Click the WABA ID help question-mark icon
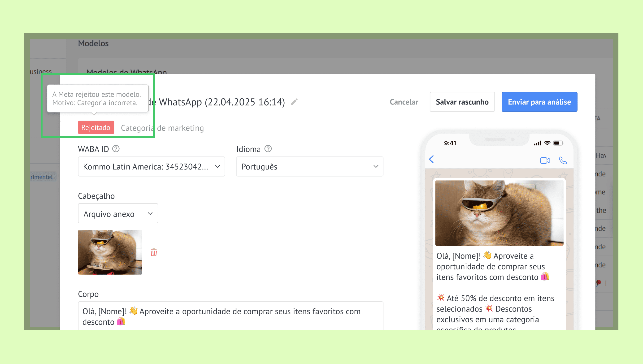 (116, 149)
